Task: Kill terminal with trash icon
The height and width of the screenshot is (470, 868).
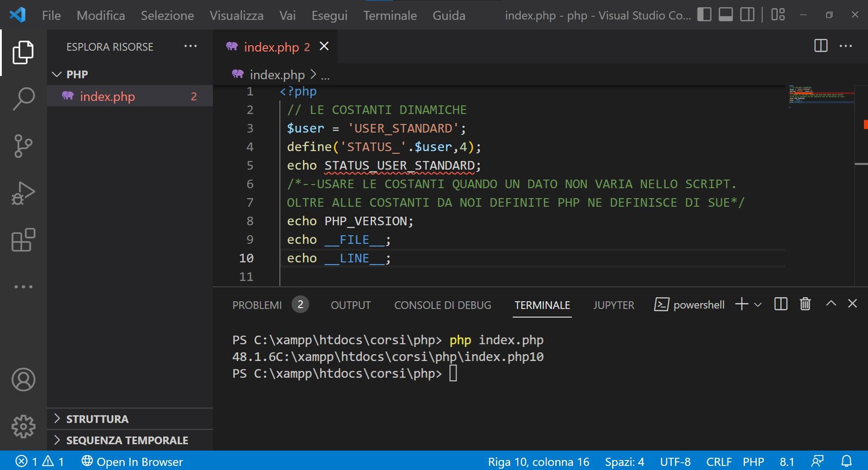Action: coord(805,304)
